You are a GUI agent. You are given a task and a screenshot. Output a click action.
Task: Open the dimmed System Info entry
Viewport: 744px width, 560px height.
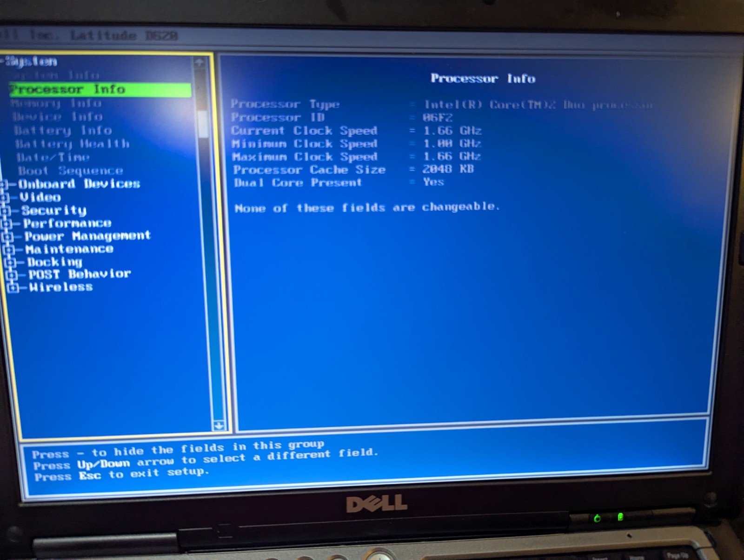point(55,75)
